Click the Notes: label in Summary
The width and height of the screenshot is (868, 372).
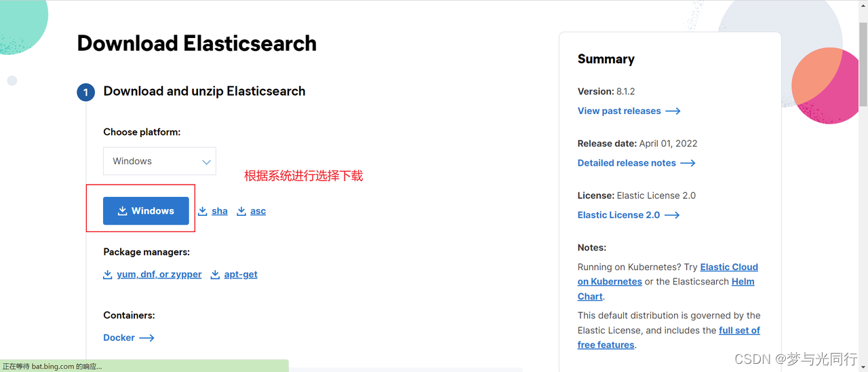592,248
